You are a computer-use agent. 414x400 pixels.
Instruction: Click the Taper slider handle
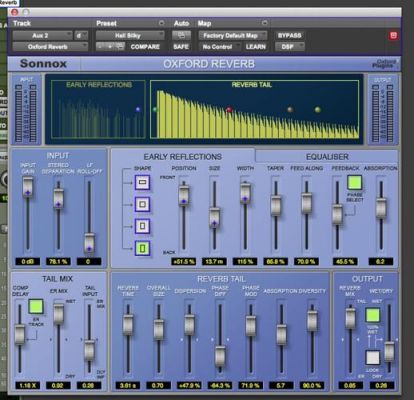276,205
